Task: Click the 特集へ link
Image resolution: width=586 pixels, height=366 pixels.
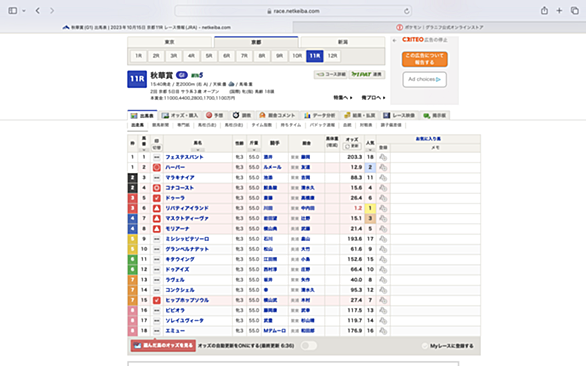Action: (x=343, y=98)
